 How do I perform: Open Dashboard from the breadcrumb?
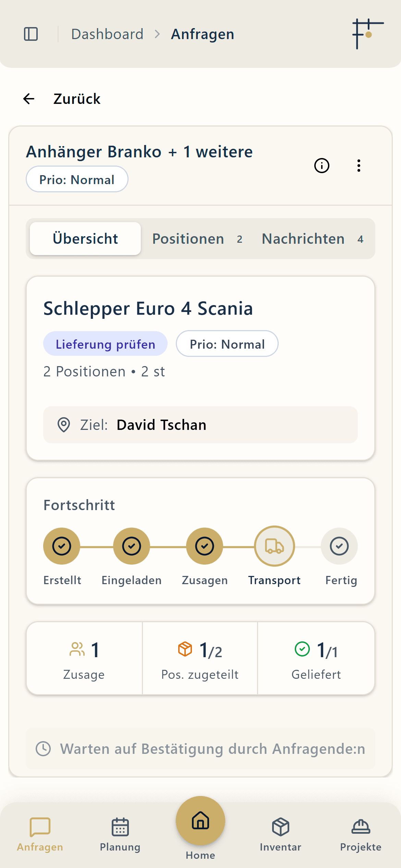point(107,33)
